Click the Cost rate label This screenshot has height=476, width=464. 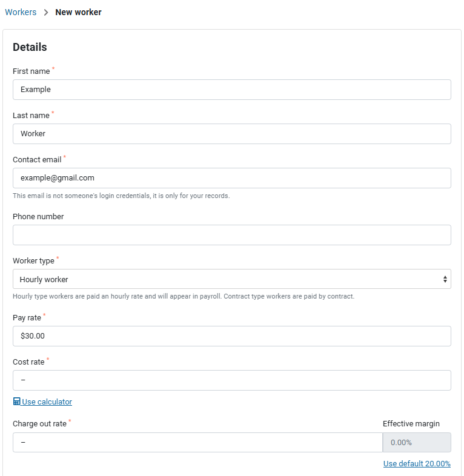(x=28, y=362)
